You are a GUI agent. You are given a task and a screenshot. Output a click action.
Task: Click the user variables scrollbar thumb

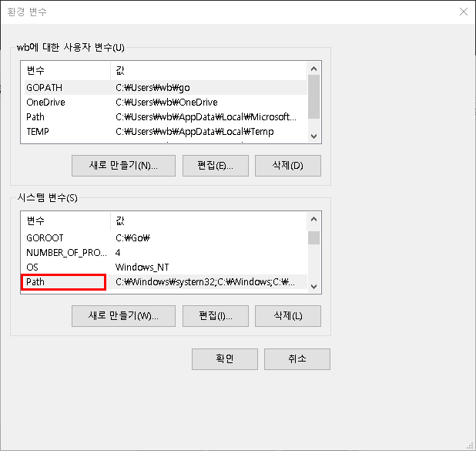tap(314, 97)
